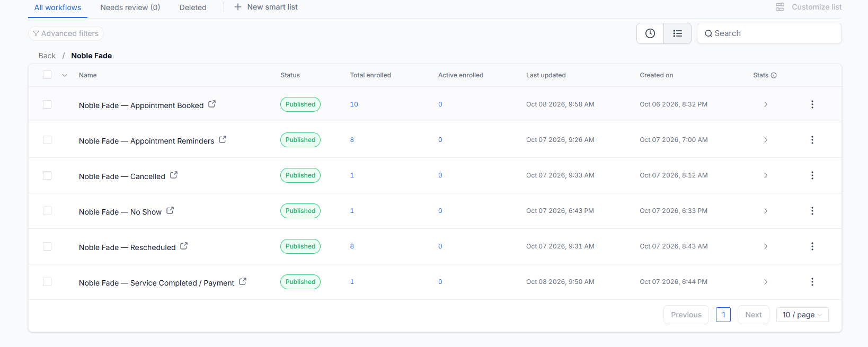Expand stats for Appointment Reminders row
Viewport: 868px width, 347px height.
[766, 140]
